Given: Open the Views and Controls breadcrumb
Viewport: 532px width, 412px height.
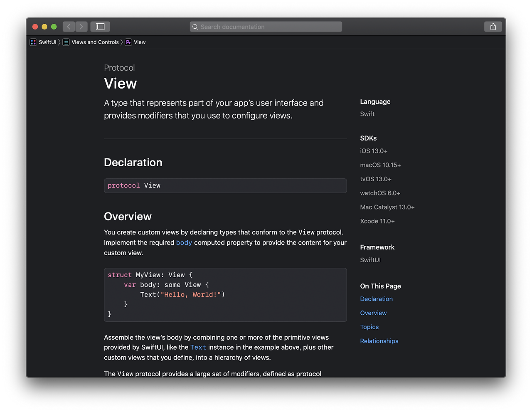Looking at the screenshot, I should coord(95,42).
